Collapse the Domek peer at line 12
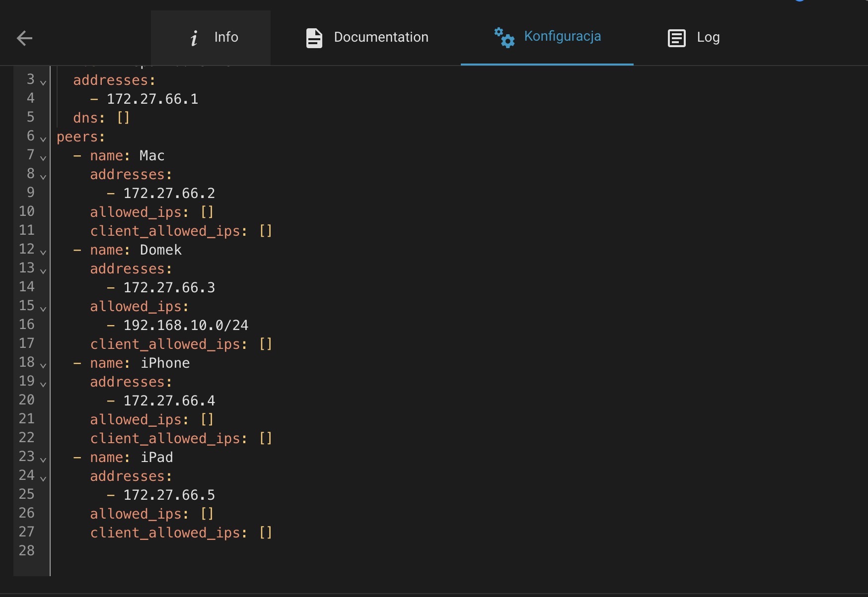The image size is (868, 597). click(43, 252)
